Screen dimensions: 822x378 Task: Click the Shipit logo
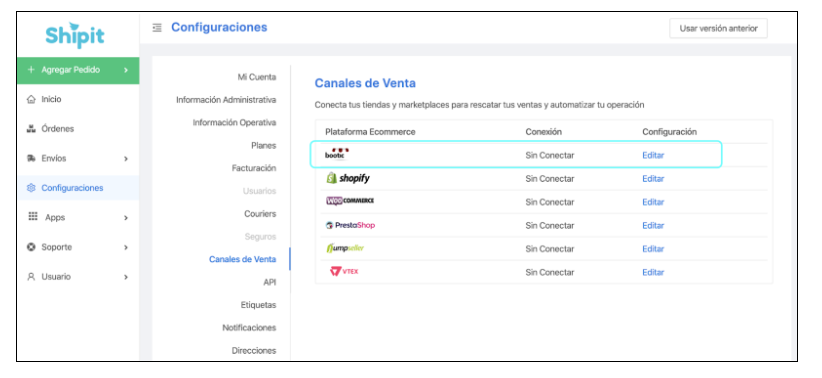click(x=75, y=35)
